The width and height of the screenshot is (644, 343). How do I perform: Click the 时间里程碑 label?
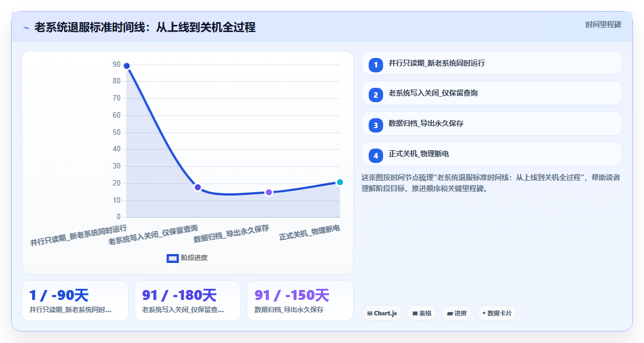[603, 25]
